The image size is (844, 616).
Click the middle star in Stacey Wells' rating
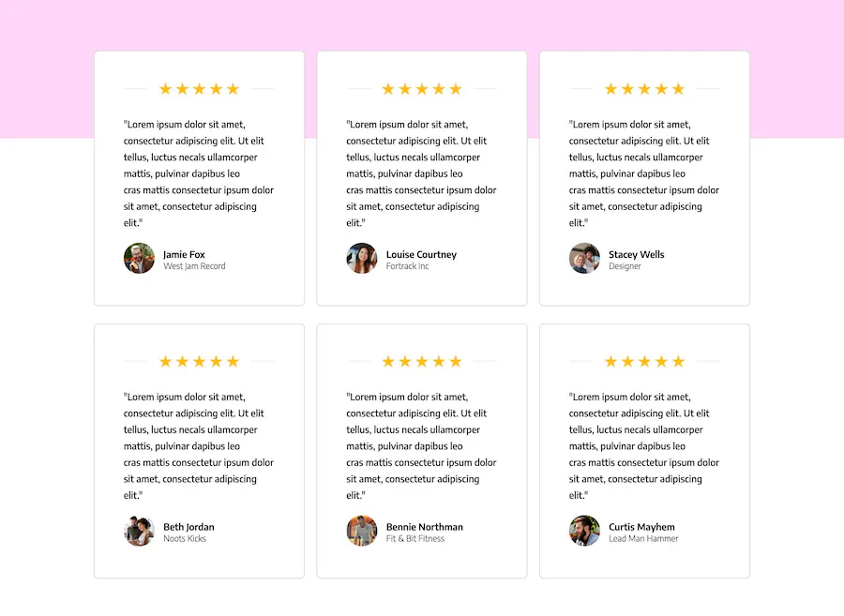pyautogui.click(x=644, y=89)
